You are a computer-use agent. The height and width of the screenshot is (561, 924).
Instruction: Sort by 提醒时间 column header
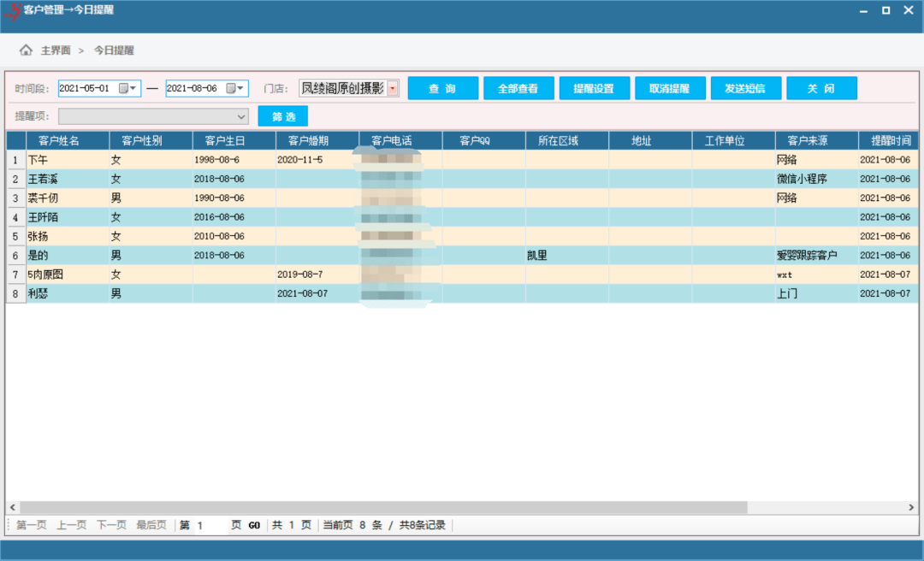(889, 140)
